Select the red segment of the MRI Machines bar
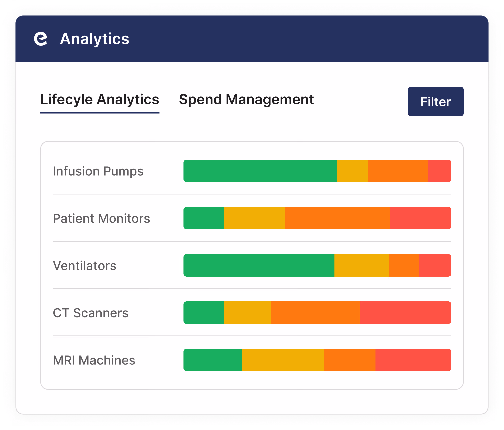This screenshot has height=430, width=504. click(413, 360)
